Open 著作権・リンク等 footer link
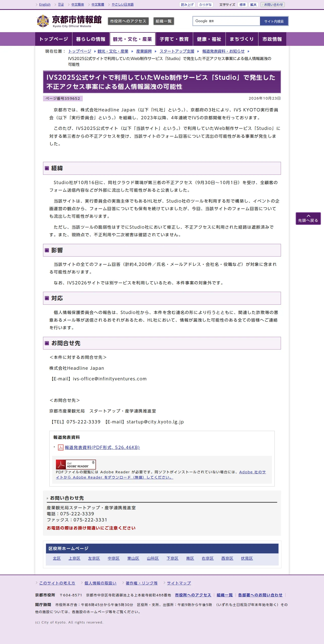The width and height of the screenshot is (324, 644). point(142,583)
